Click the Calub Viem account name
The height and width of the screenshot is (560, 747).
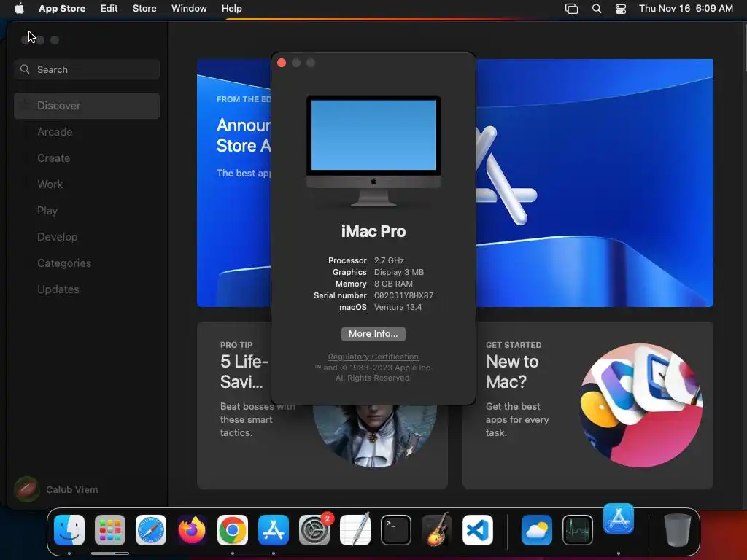coord(72,489)
